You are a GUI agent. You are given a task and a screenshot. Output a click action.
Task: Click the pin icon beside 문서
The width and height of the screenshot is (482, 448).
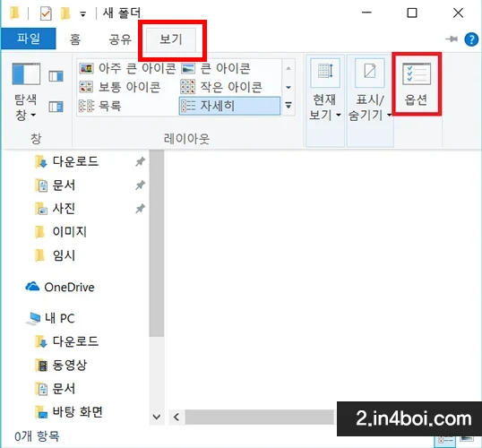(140, 185)
